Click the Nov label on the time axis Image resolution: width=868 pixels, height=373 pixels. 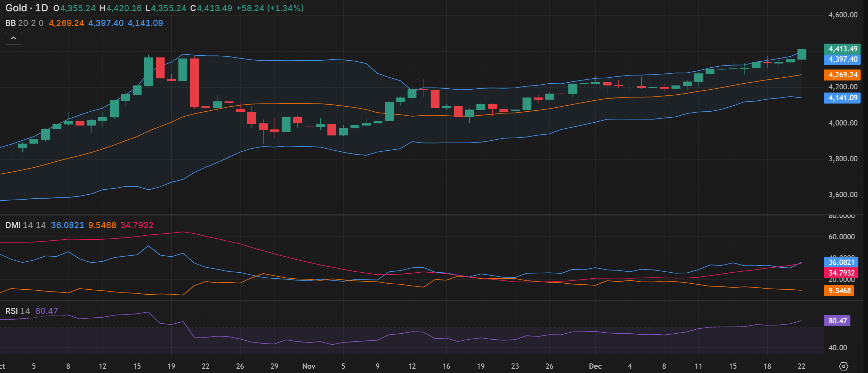point(309,366)
